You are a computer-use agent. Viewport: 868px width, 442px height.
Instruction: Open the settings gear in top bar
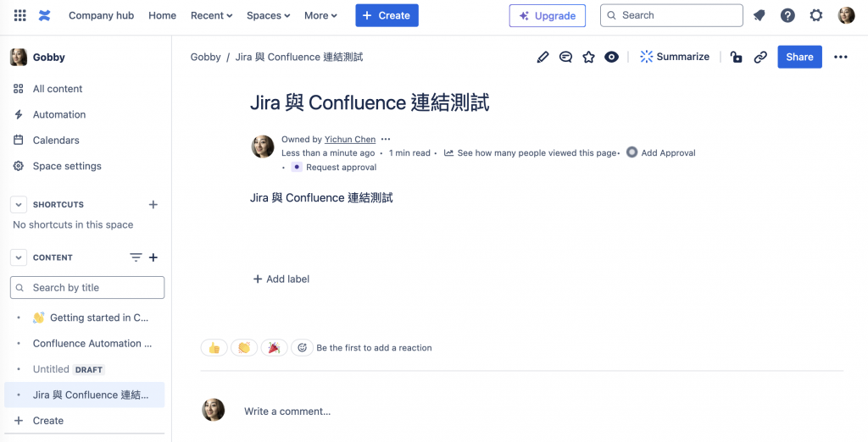[x=816, y=15]
